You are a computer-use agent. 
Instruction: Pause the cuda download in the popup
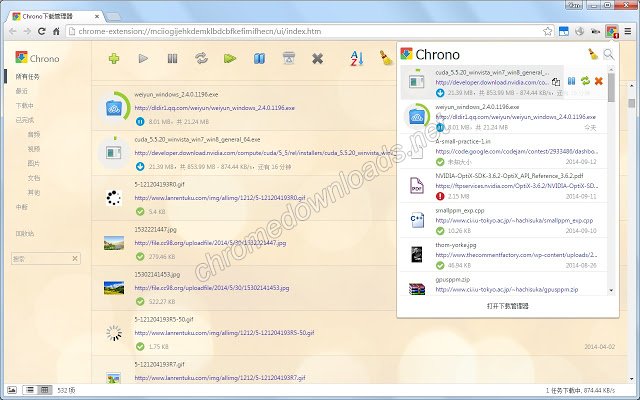(x=571, y=81)
